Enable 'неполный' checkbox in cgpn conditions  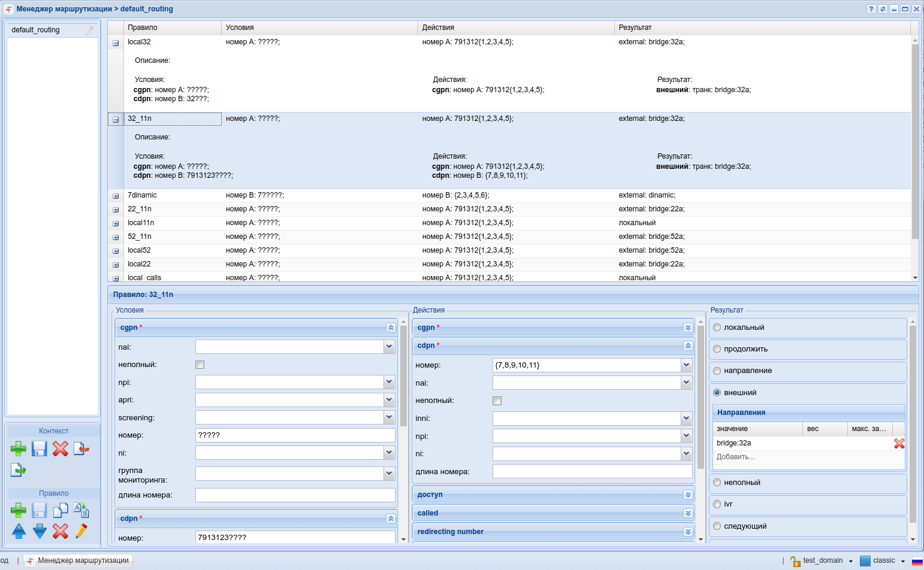pyautogui.click(x=200, y=365)
